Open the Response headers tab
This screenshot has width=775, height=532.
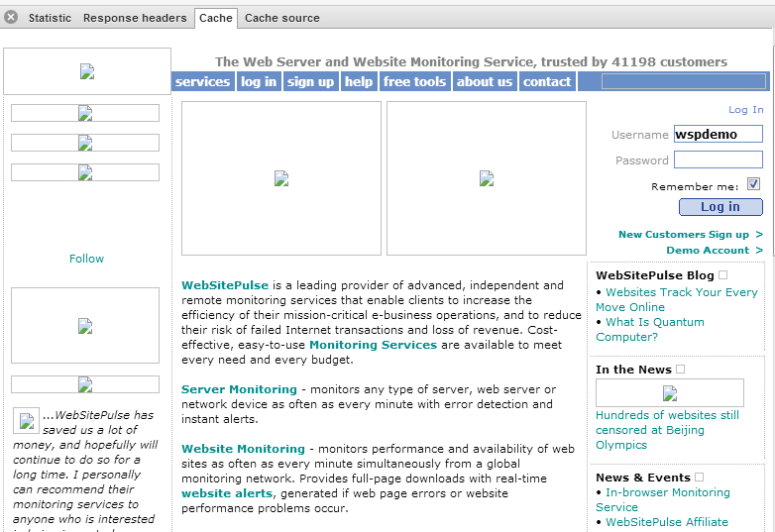tap(135, 18)
